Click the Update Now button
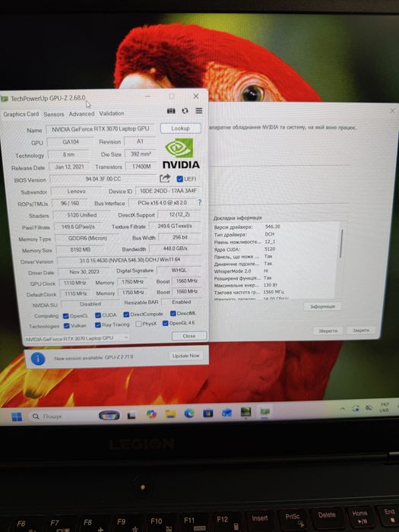Image resolution: width=399 pixels, height=532 pixels. (185, 356)
